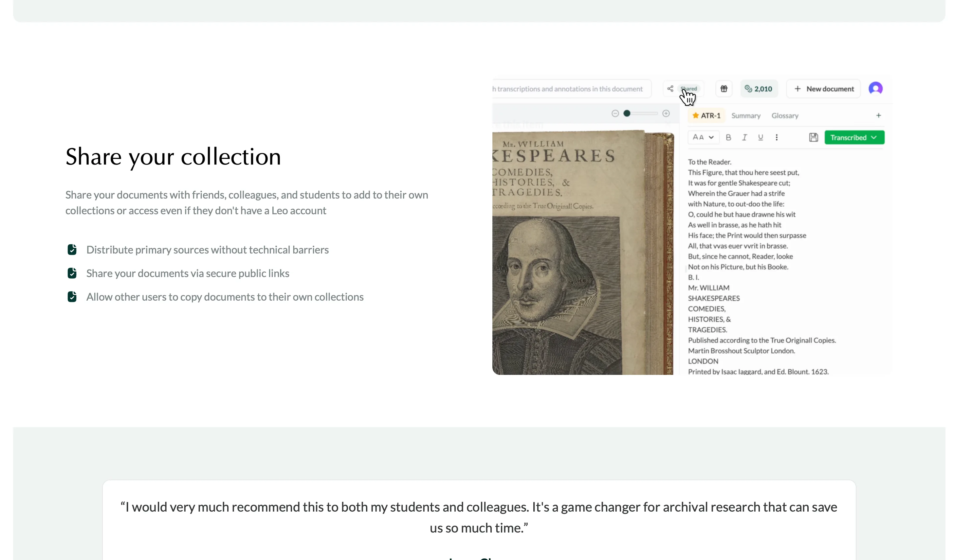Open the AA font size dropdown

pyautogui.click(x=703, y=137)
